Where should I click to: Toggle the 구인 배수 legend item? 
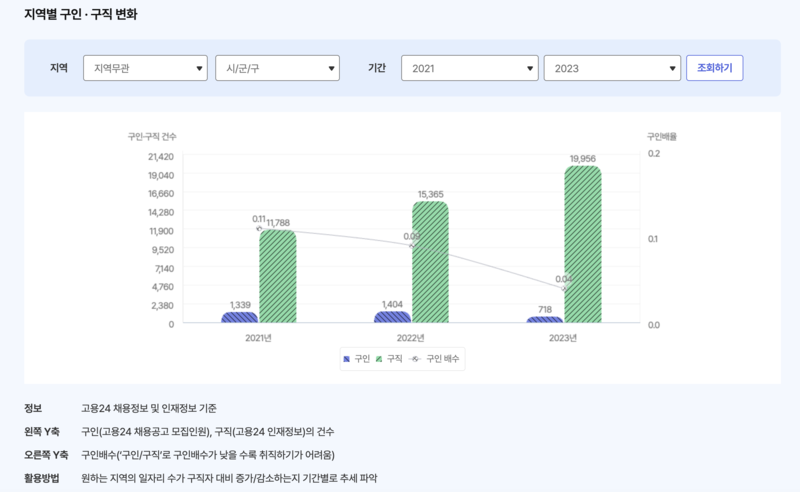coord(434,359)
